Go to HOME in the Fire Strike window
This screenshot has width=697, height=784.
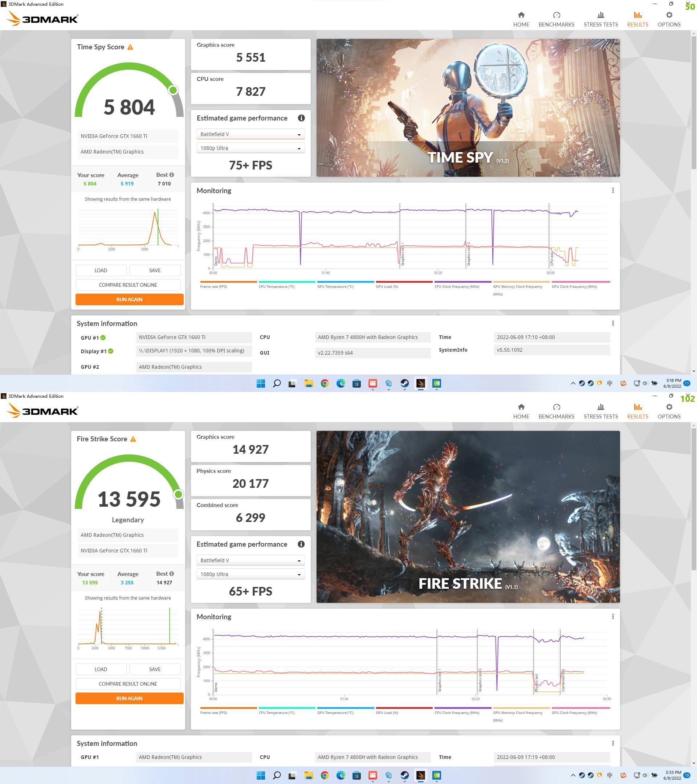click(521, 411)
